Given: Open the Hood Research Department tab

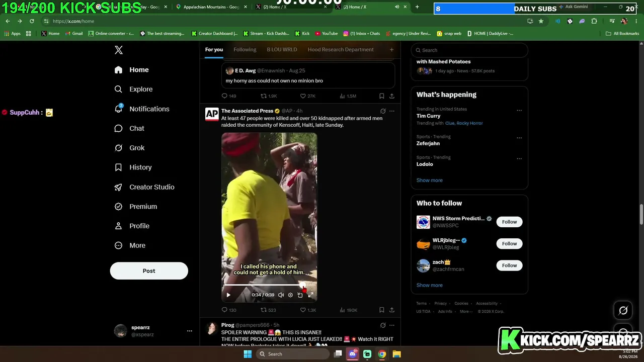Looking at the screenshot, I should point(341,49).
